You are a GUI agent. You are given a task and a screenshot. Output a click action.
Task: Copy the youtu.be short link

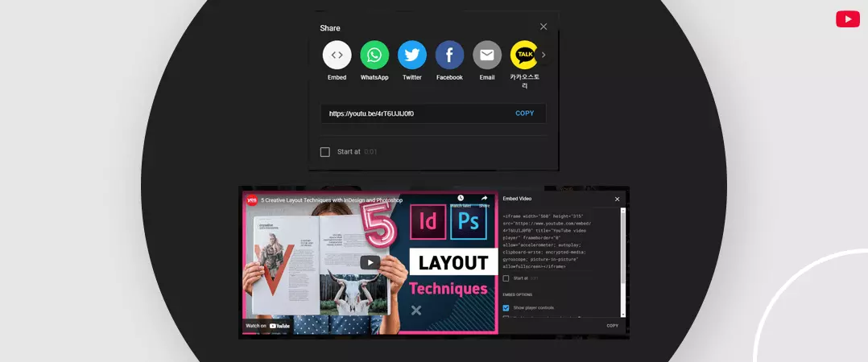[x=525, y=113]
